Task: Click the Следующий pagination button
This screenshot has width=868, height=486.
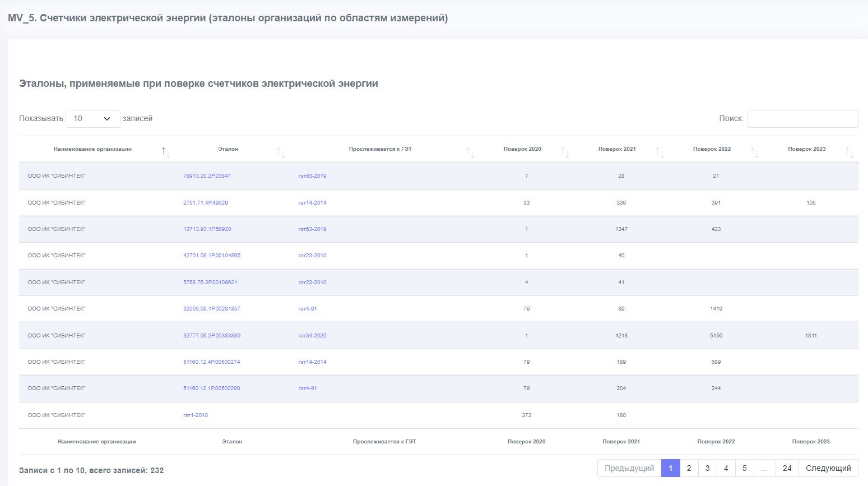Action: 828,468
